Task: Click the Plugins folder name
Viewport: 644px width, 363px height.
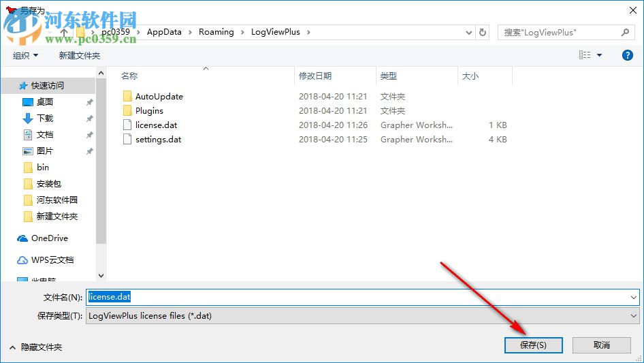Action: [x=150, y=111]
